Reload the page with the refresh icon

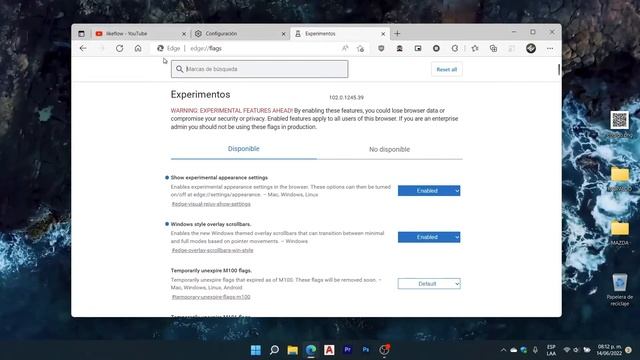(119, 48)
